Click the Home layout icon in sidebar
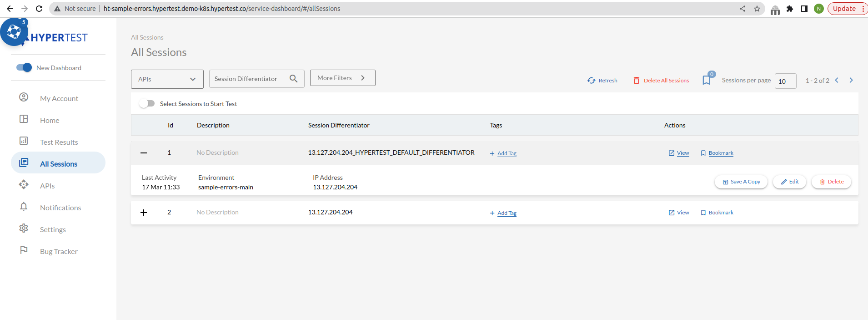The width and height of the screenshot is (868, 320). [x=24, y=119]
